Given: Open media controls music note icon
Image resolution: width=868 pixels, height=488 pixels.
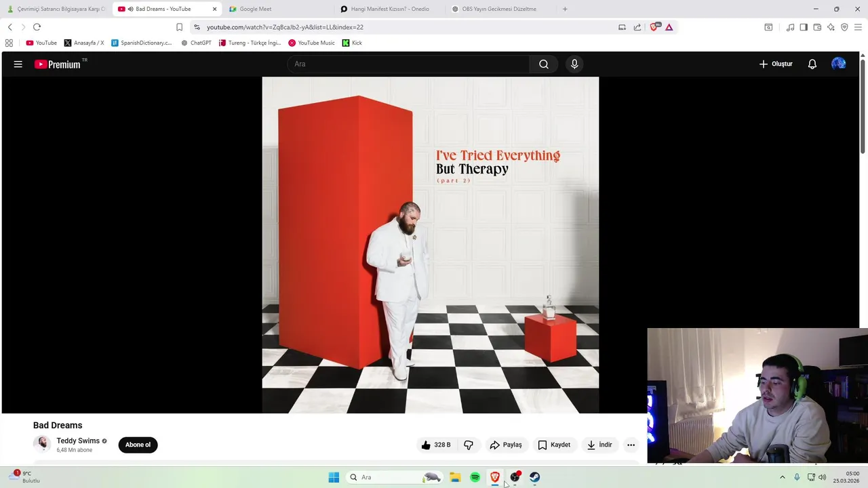Looking at the screenshot, I should tap(790, 27).
